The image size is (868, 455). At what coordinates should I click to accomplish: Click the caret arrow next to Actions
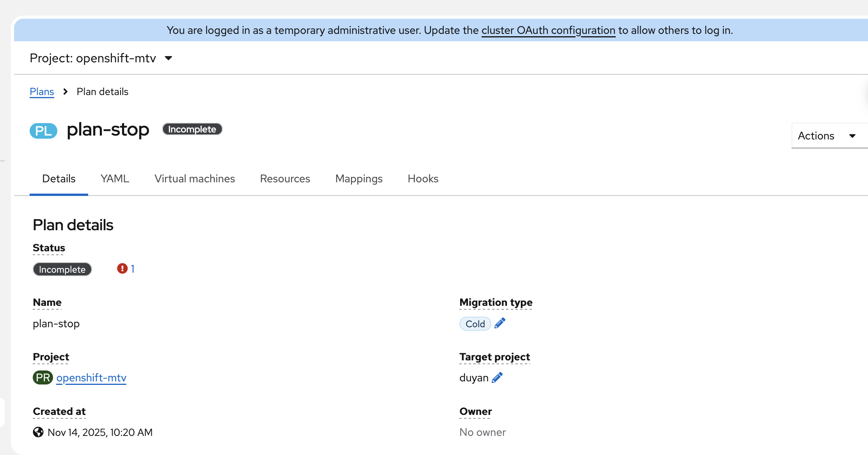point(852,136)
